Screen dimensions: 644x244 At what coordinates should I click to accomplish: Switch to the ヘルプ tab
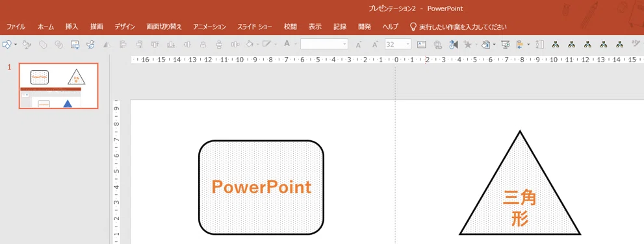[x=390, y=27]
